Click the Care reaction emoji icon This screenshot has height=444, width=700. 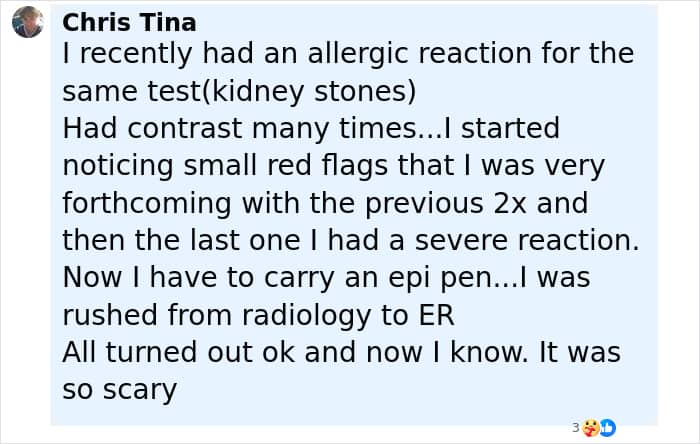[x=589, y=427]
